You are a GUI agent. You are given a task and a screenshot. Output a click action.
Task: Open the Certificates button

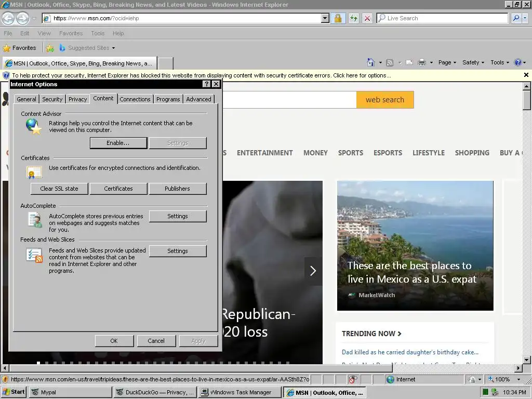pos(118,189)
